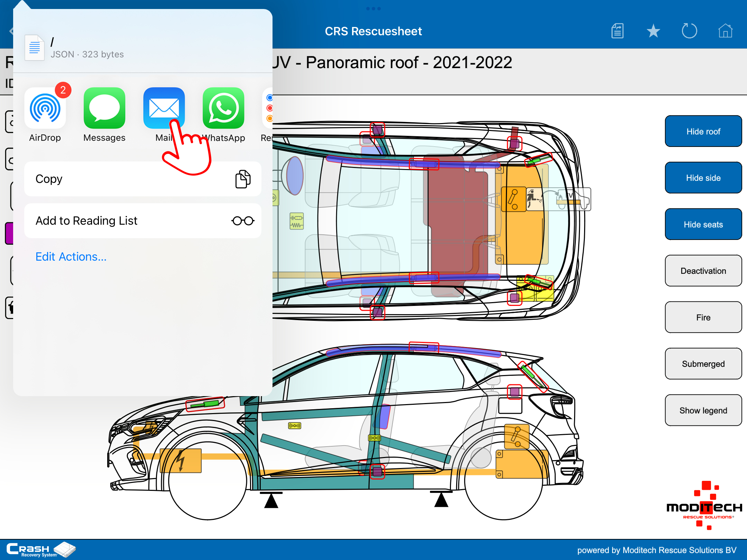The width and height of the screenshot is (747, 560).
Task: Show legend for the diagram
Action: point(703,410)
